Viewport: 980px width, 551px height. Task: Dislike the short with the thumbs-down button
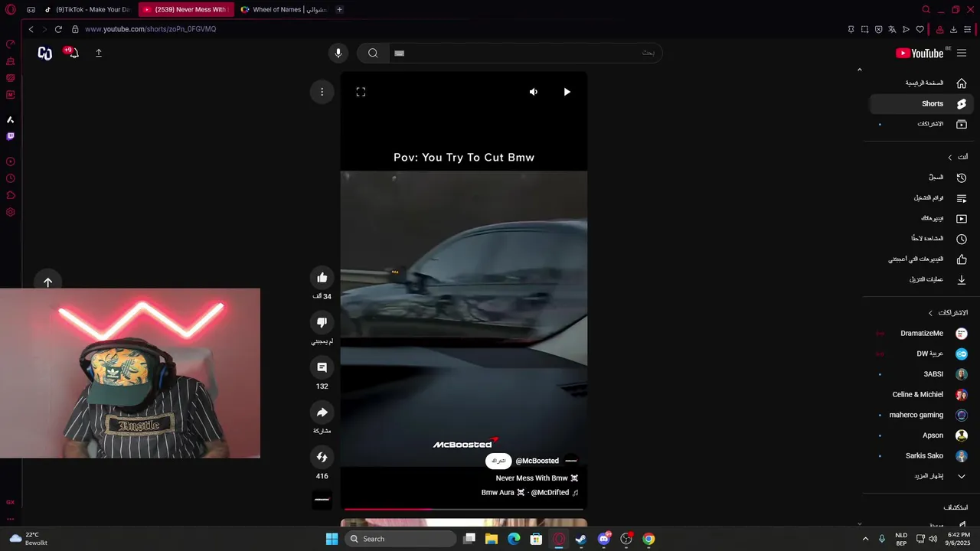click(322, 322)
